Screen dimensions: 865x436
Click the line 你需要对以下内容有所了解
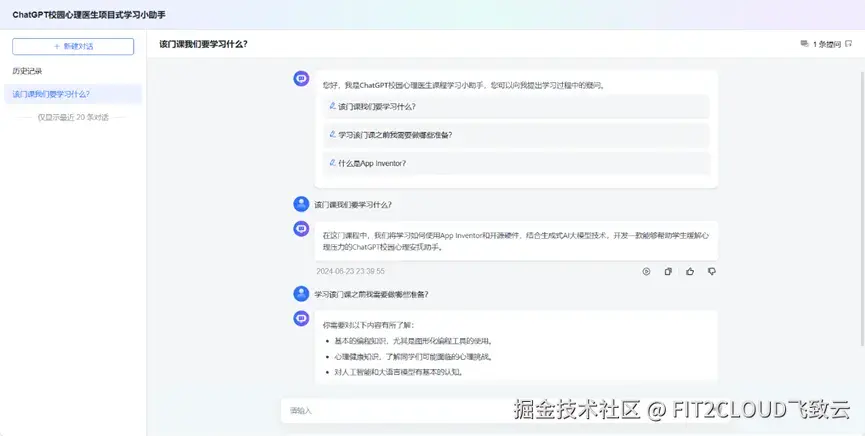click(x=369, y=325)
